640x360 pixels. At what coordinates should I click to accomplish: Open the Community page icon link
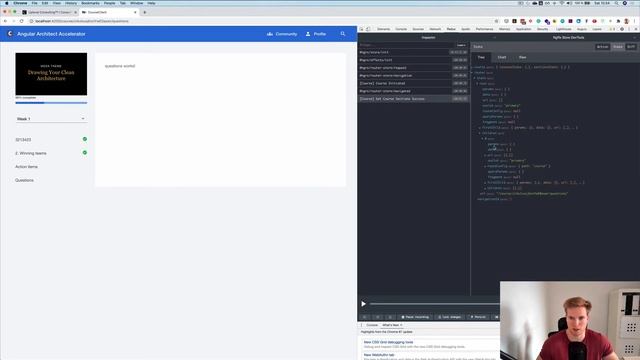pos(270,34)
